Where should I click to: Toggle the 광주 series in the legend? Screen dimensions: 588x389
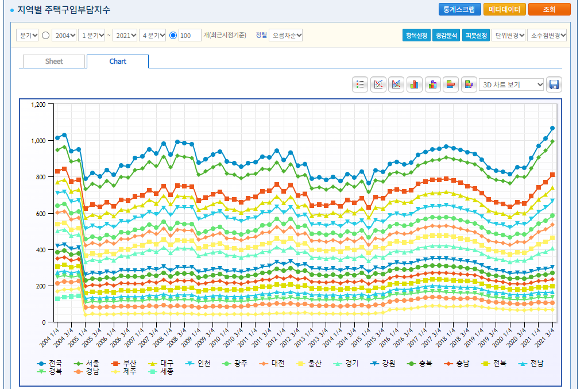[x=235, y=364]
